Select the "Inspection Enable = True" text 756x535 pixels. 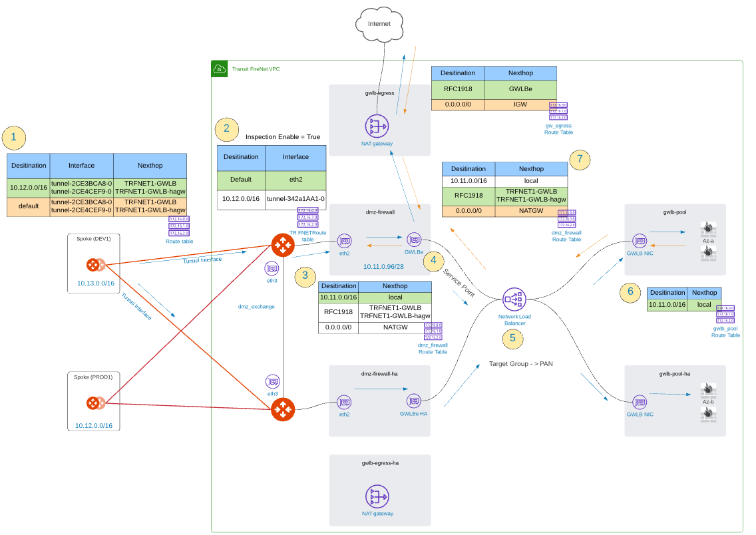tap(282, 137)
